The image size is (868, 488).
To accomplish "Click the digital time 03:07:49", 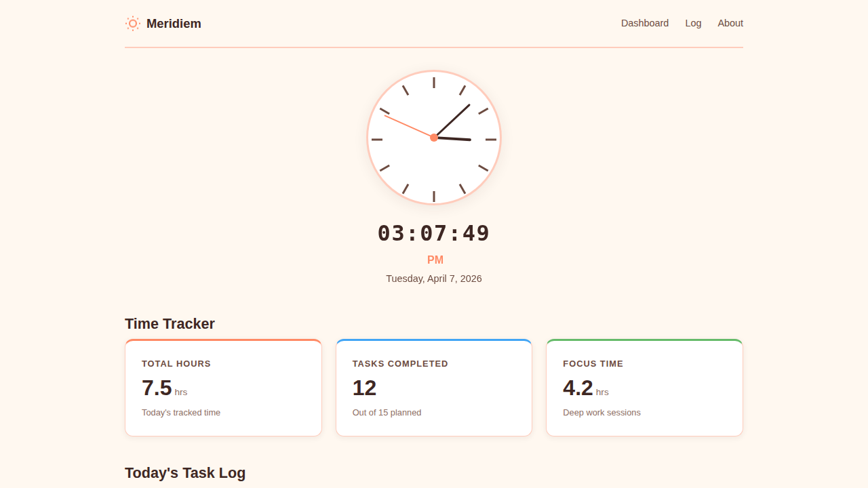I will 434,233.
